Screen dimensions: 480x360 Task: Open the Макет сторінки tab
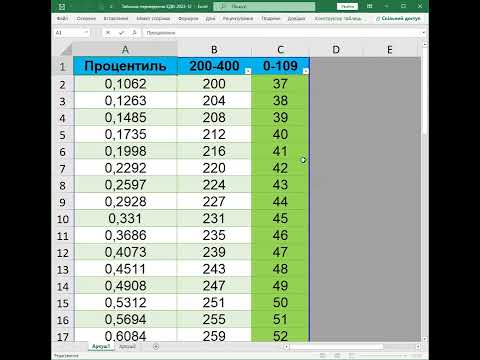pyautogui.click(x=153, y=19)
